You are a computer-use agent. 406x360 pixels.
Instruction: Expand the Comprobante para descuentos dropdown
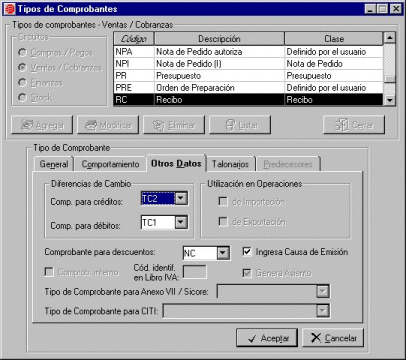(x=223, y=253)
